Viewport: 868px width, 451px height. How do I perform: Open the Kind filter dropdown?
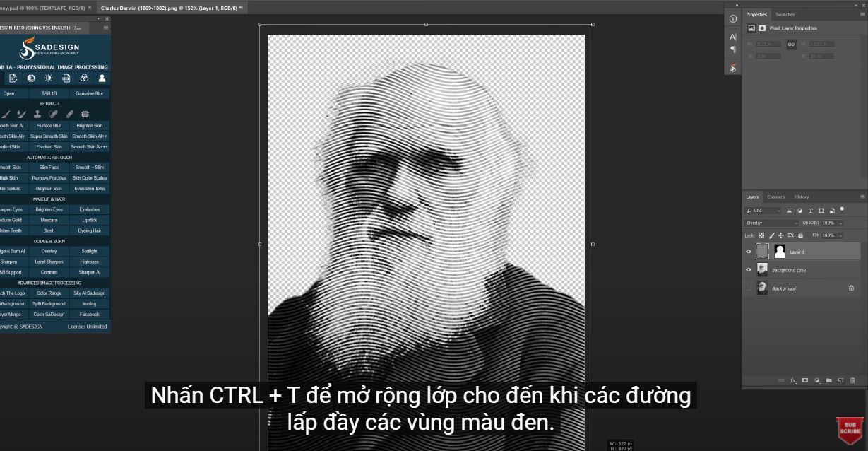click(763, 211)
